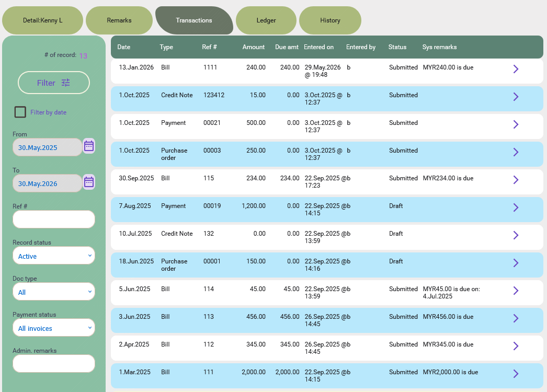Click the 1,200.00 amount cell
The height and width of the screenshot is (392, 547).
pos(254,206)
